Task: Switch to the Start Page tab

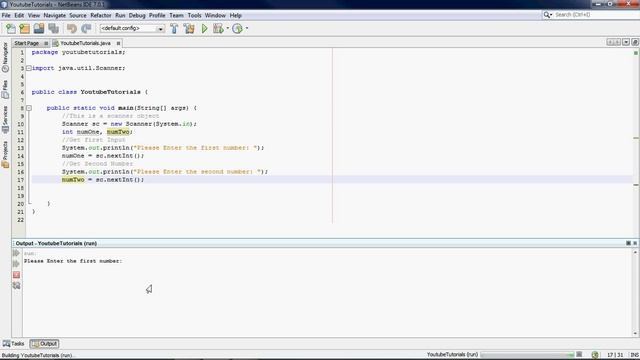Action: 27,43
